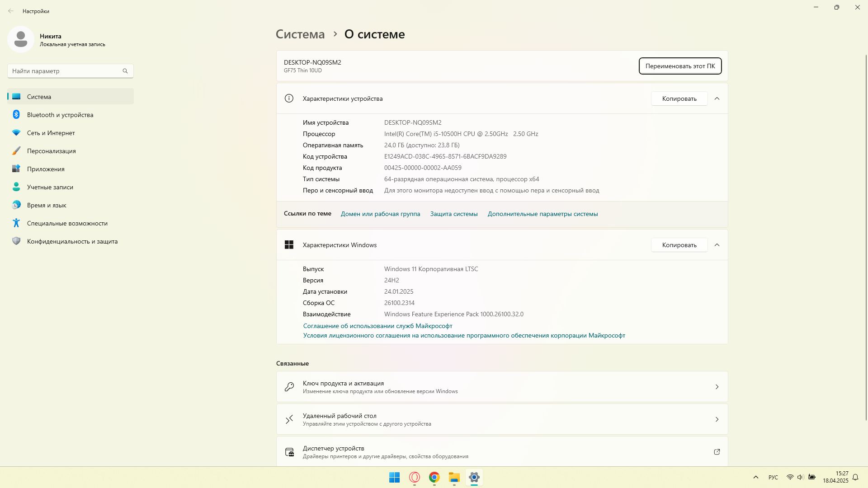Image resolution: width=868 pixels, height=488 pixels.
Task: Click the Settings gear taskbar icon
Action: pos(474,477)
